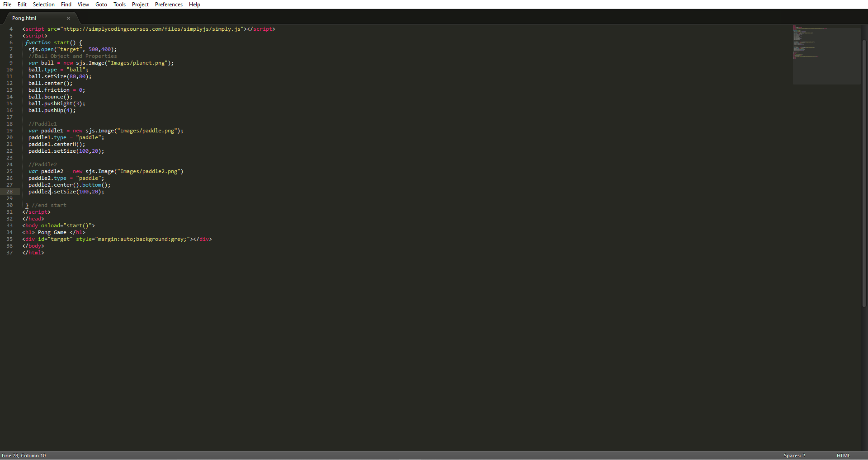This screenshot has width=868, height=460.
Task: Open the Find menu
Action: pyautogui.click(x=66, y=4)
